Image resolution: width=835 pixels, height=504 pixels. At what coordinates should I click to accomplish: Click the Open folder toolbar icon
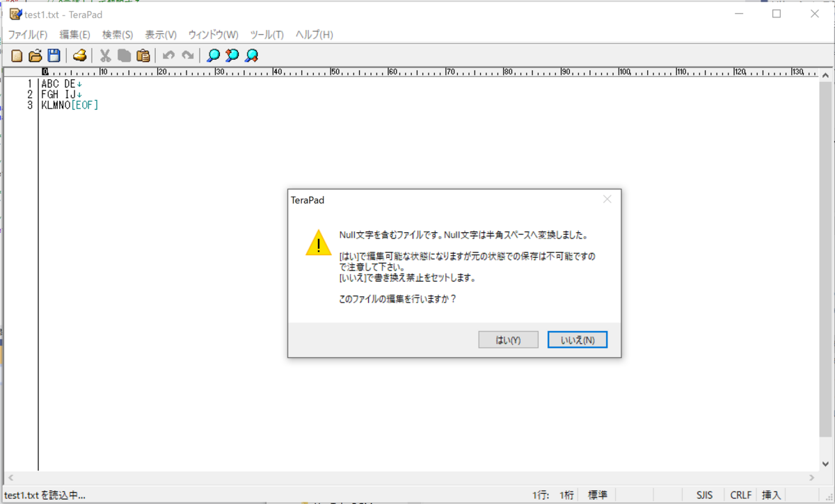click(x=35, y=56)
